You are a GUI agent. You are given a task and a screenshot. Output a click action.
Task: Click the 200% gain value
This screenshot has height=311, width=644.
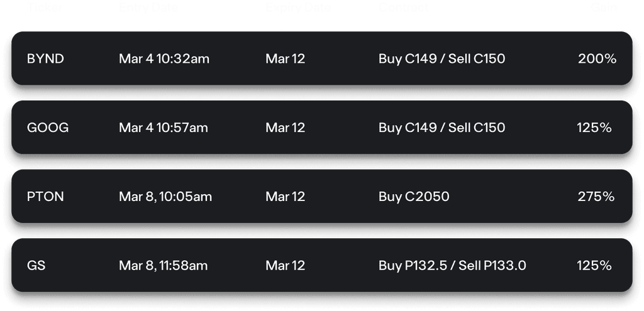(597, 58)
